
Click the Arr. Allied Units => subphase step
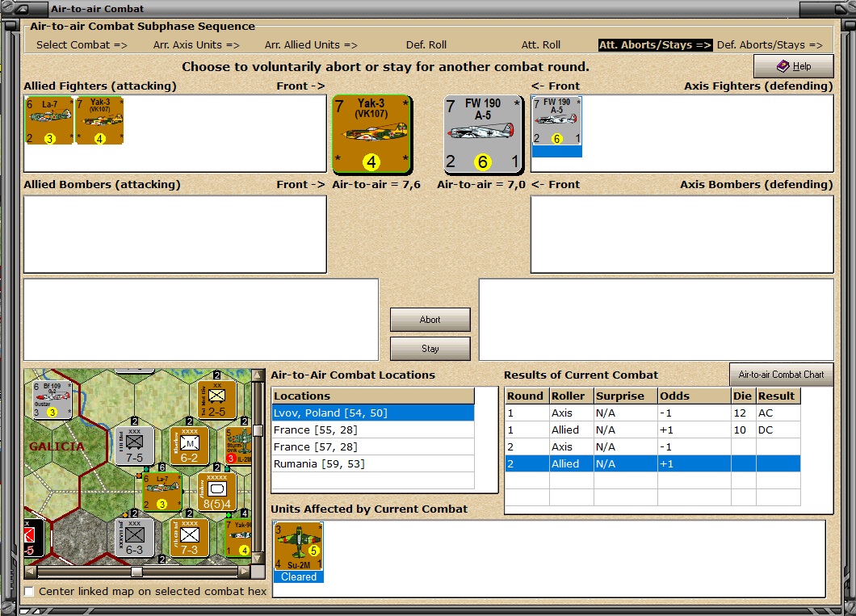pyautogui.click(x=311, y=44)
